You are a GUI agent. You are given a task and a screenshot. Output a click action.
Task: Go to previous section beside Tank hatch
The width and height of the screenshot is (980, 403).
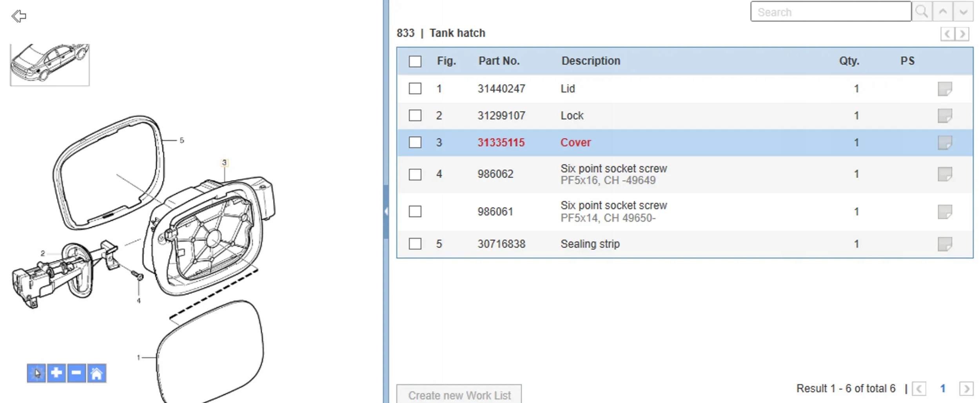click(947, 34)
